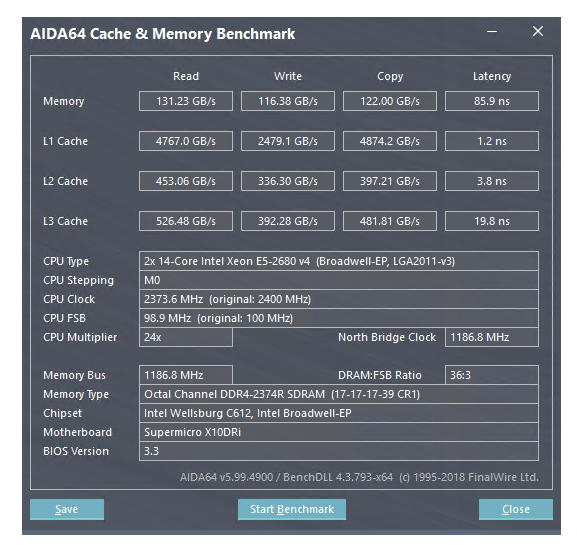The image size is (577, 545).
Task: Select the CPU Type text field
Action: [339, 261]
